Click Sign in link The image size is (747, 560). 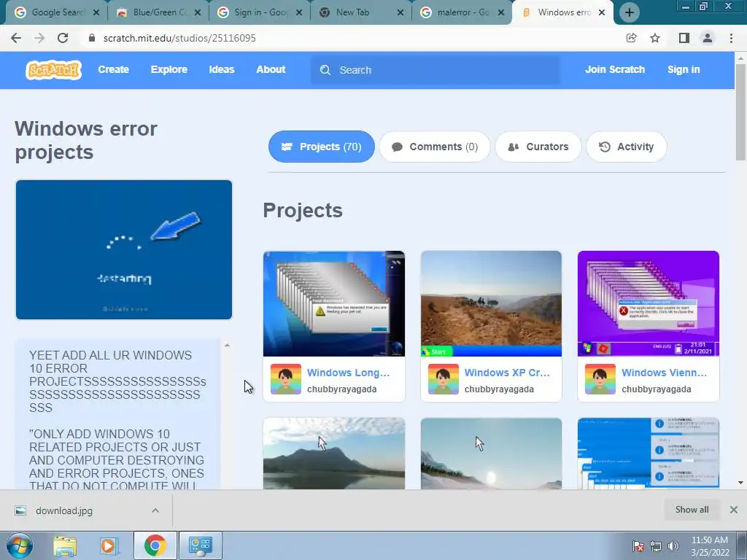click(684, 69)
